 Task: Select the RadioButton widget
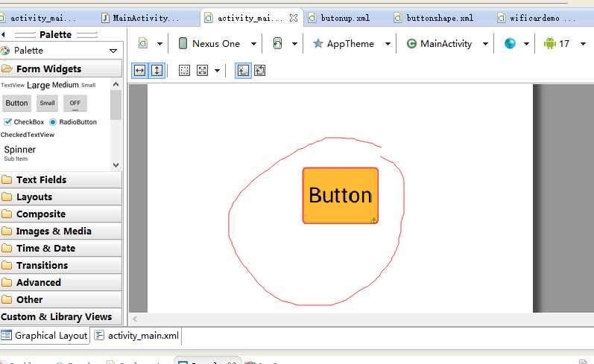pos(73,122)
